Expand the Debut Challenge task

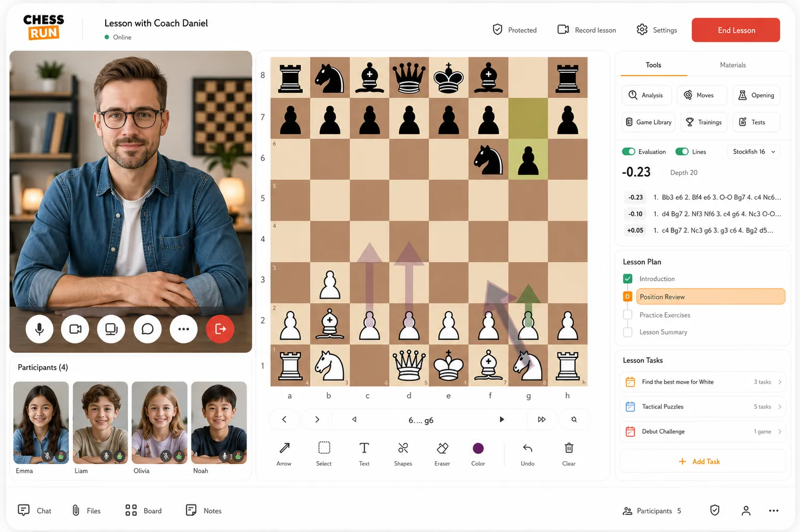click(703, 431)
